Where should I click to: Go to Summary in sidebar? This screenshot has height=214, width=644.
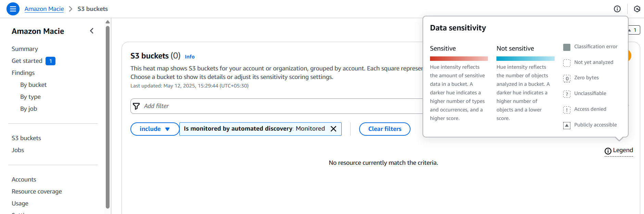pyautogui.click(x=25, y=49)
